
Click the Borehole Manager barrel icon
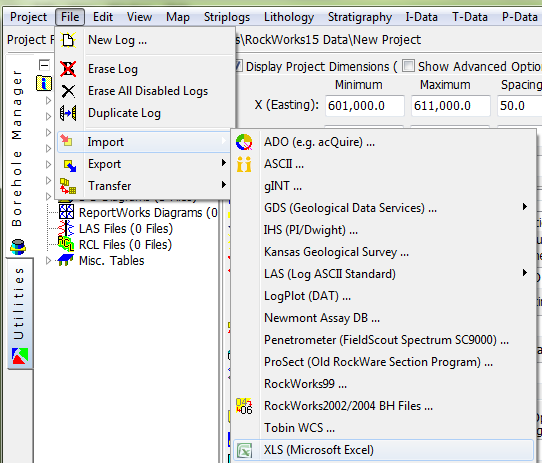[18, 247]
